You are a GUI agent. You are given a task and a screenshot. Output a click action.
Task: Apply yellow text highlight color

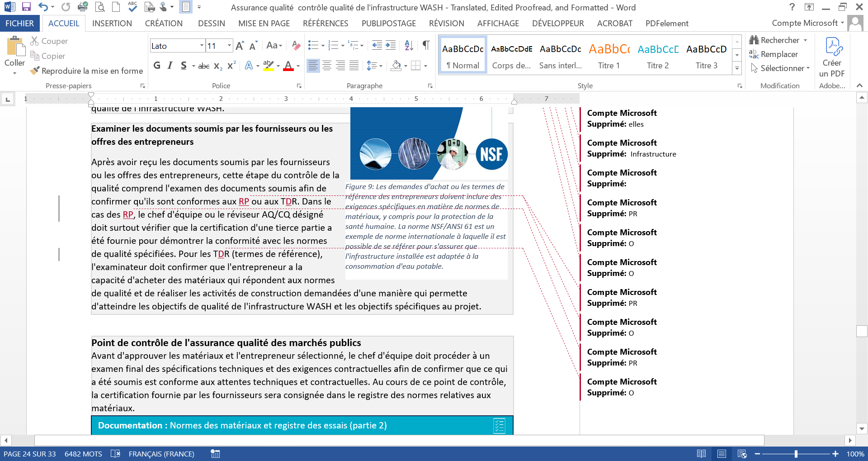pyautogui.click(x=268, y=66)
